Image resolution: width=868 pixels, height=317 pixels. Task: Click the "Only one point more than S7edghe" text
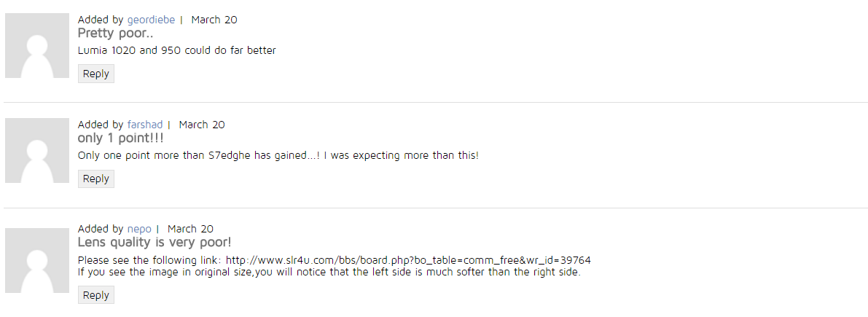pyautogui.click(x=278, y=155)
